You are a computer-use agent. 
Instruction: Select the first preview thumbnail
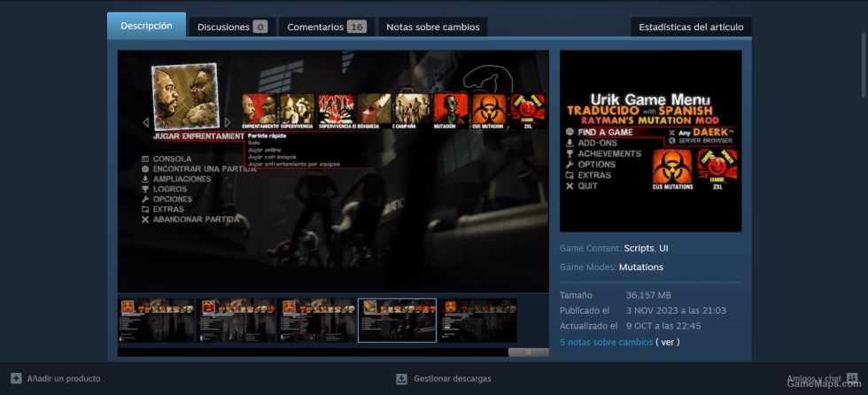pos(156,321)
